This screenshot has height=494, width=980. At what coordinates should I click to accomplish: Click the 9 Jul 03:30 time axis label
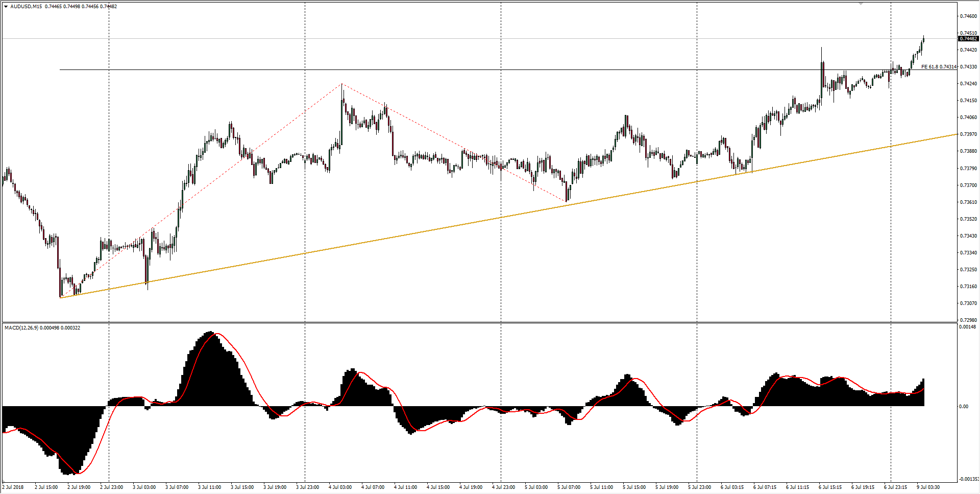[927, 487]
